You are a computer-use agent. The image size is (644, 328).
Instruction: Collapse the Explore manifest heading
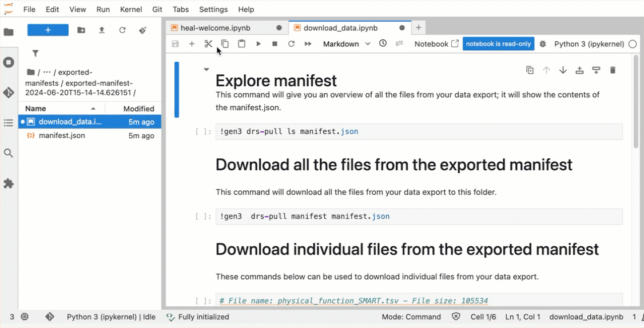click(x=206, y=69)
